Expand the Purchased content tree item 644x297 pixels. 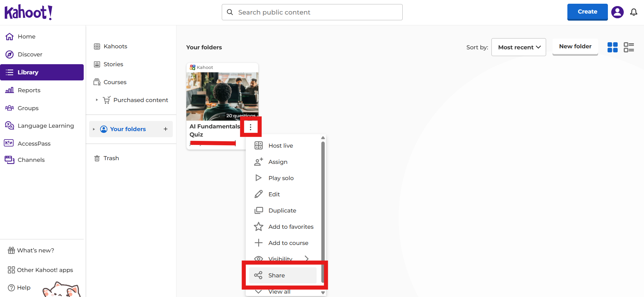[x=97, y=100]
